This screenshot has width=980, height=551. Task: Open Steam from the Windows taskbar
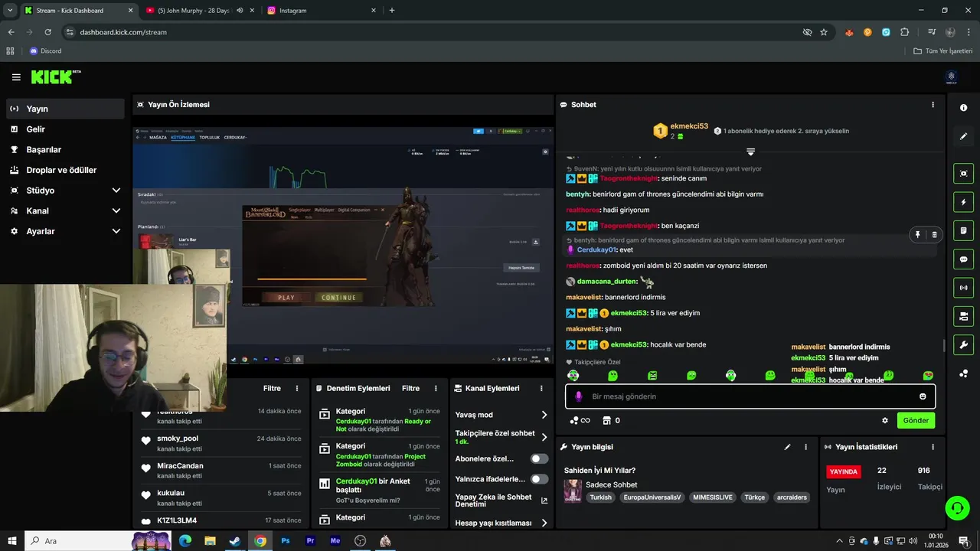(235, 541)
